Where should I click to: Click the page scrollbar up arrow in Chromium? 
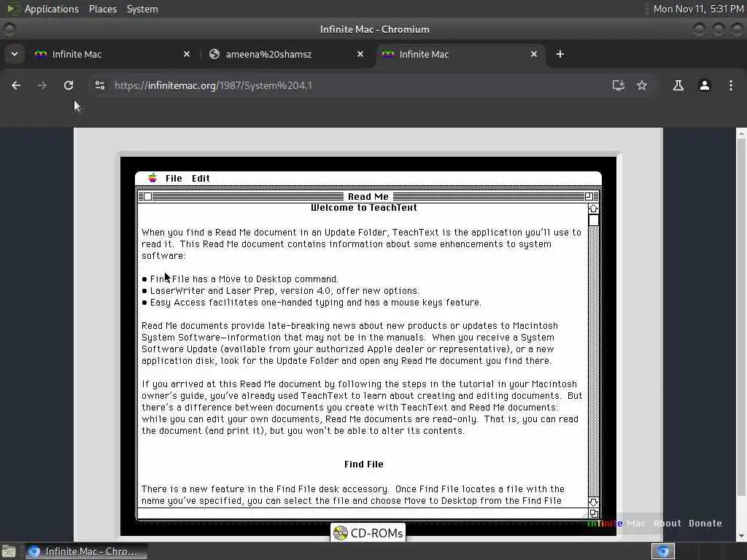point(741,134)
